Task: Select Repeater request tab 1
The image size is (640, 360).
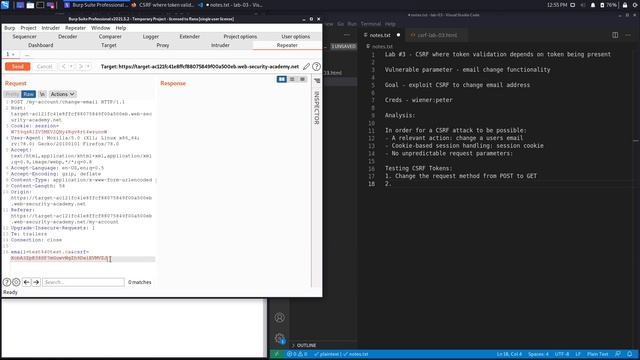Action: coord(11,54)
